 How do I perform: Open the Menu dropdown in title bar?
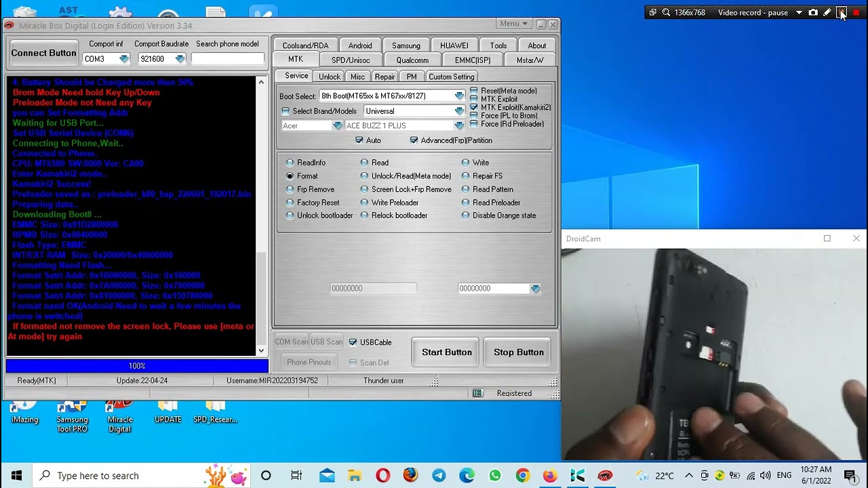[x=513, y=24]
